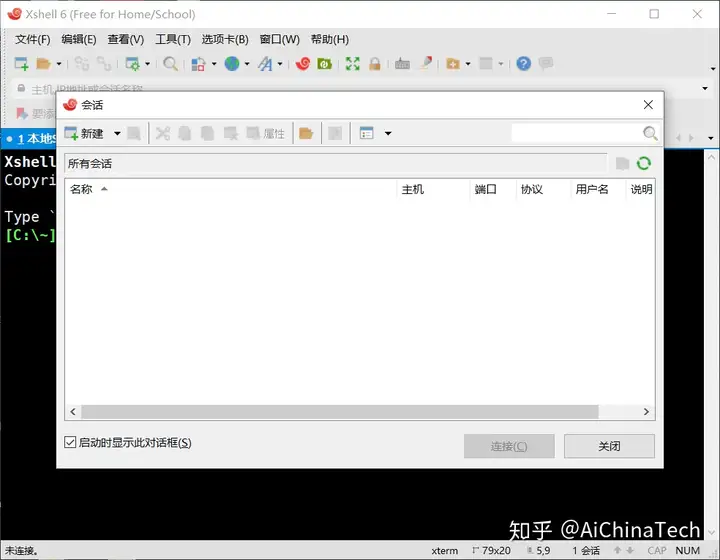Image resolution: width=720 pixels, height=560 pixels.
Task: Click the add folder icon with plus
Action: (453, 63)
